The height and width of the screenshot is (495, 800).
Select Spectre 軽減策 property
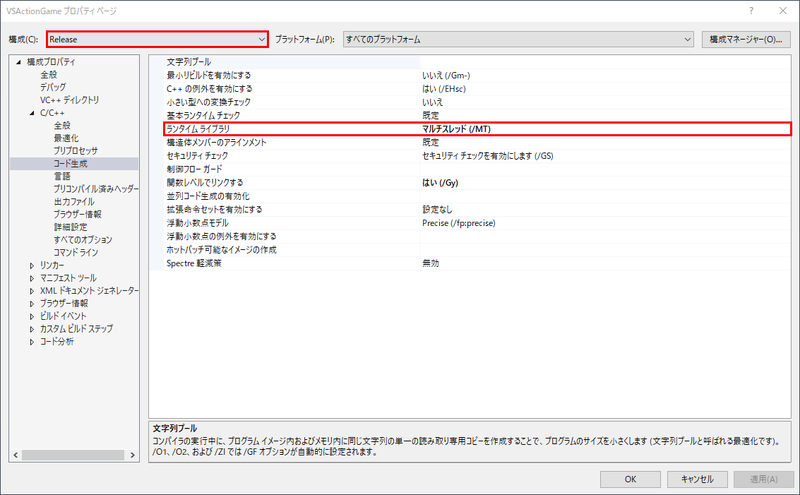[x=194, y=263]
